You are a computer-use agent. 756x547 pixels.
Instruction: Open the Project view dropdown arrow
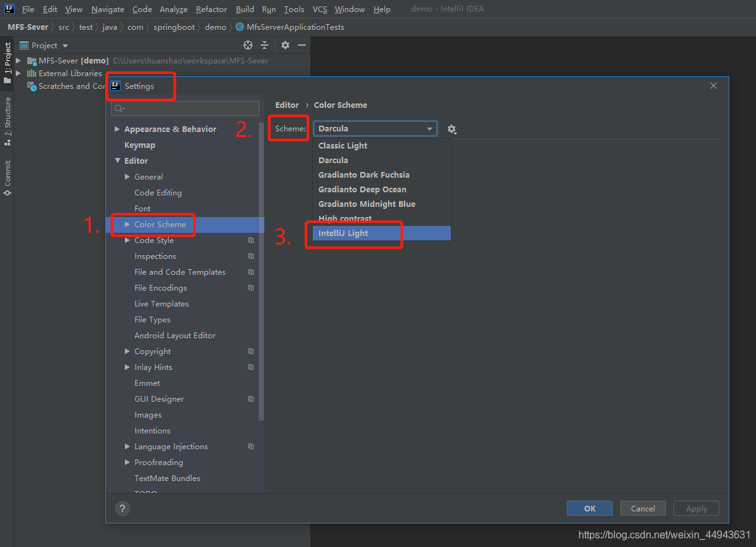tap(65, 46)
